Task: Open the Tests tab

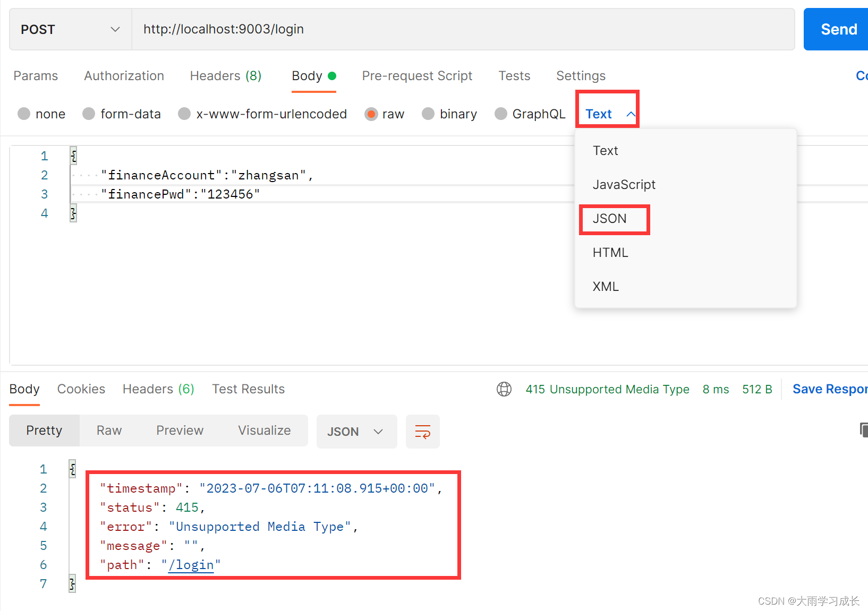Action: (x=514, y=76)
